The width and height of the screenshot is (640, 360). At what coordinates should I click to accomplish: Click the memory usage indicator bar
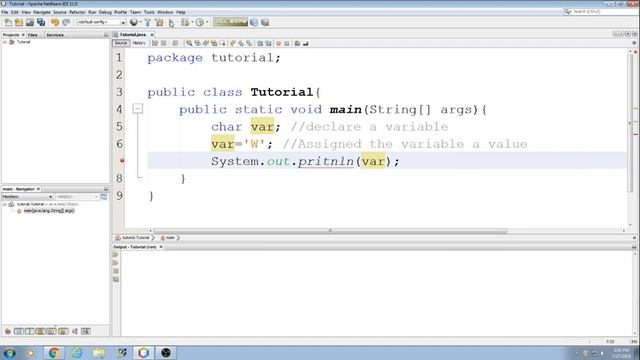click(x=230, y=22)
